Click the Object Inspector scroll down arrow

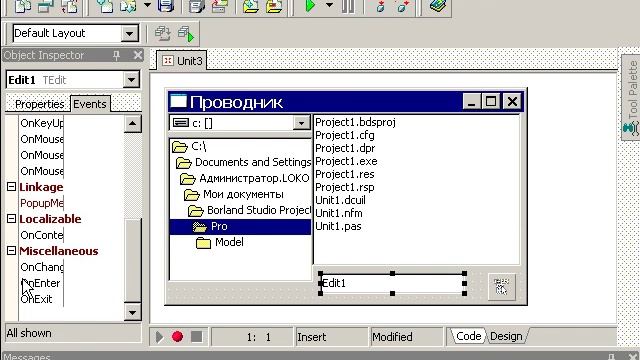tap(132, 313)
